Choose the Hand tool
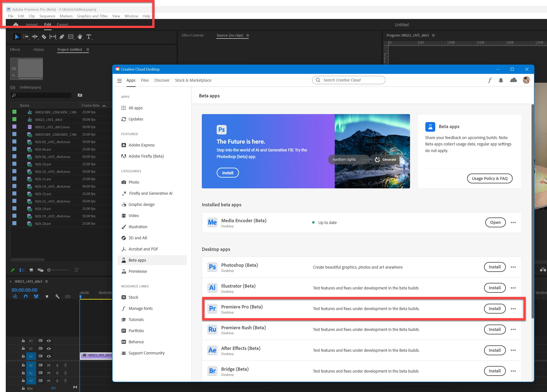 pos(80,37)
